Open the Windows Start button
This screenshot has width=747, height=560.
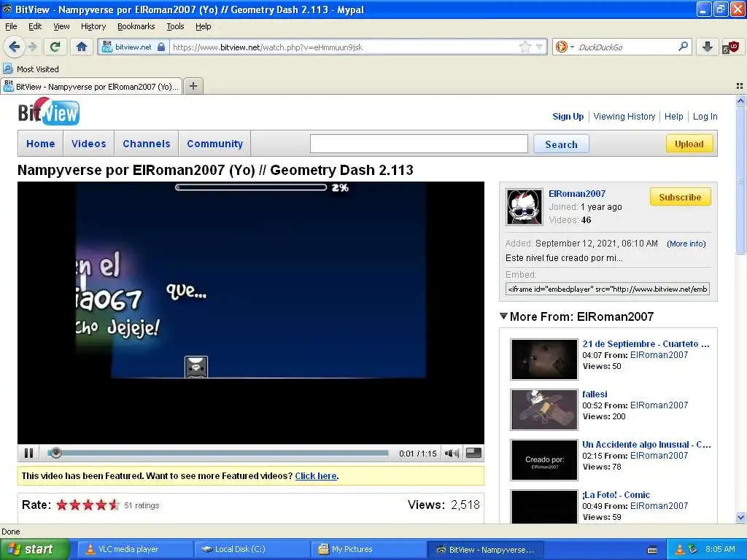(34, 549)
